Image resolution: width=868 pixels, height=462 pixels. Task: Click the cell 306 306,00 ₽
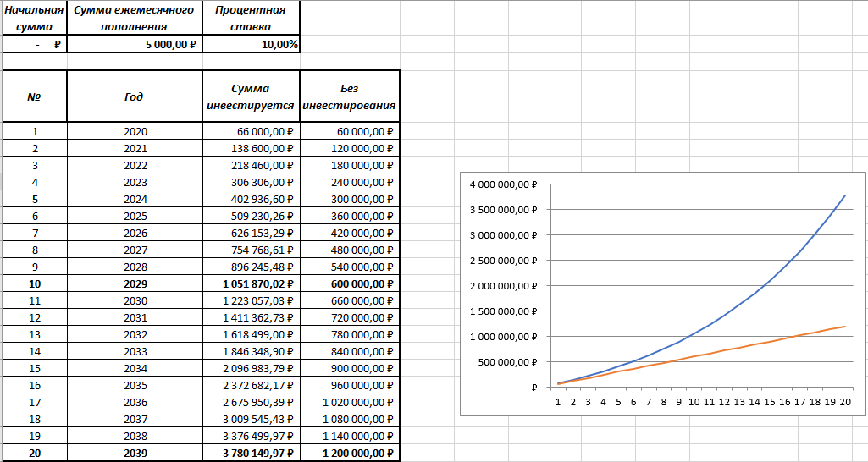251,182
